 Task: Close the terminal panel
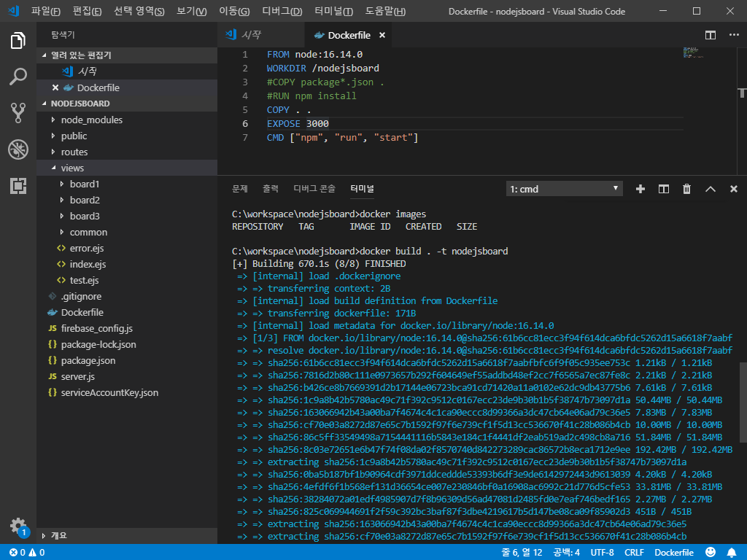(734, 189)
